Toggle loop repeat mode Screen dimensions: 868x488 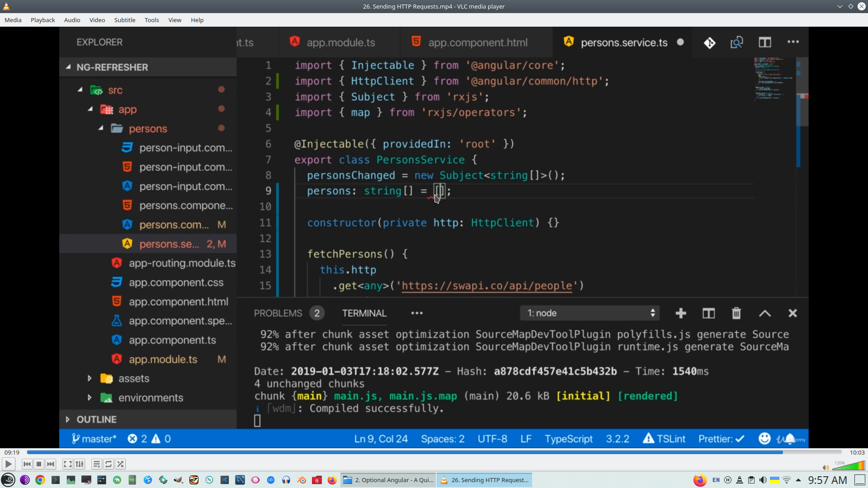tap(108, 464)
